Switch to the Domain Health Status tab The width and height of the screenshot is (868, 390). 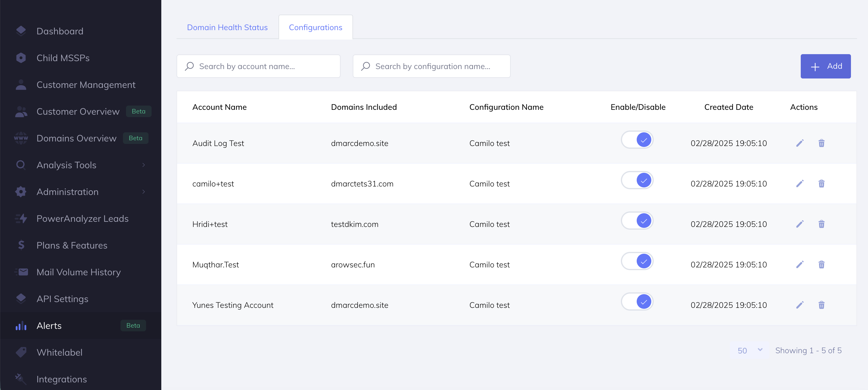point(227,27)
